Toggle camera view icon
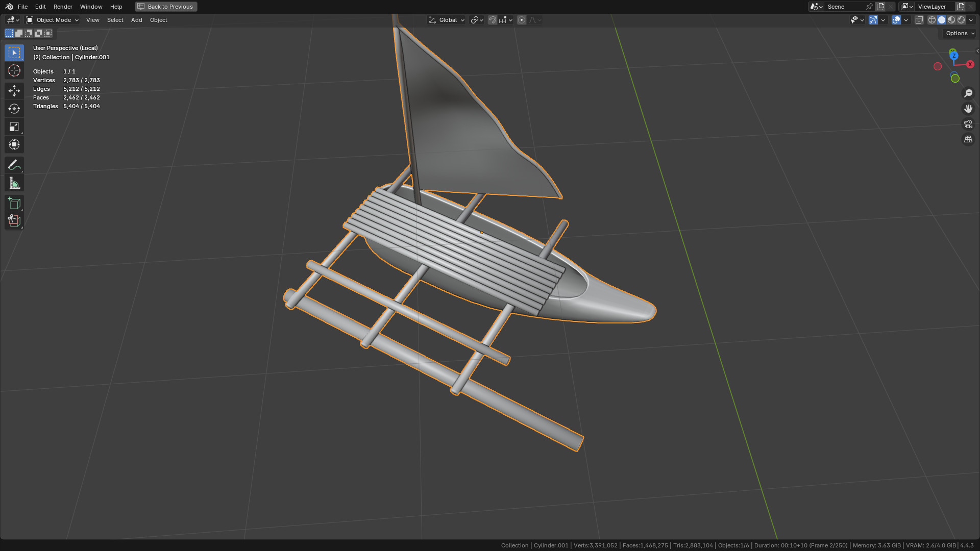 pos(968,124)
